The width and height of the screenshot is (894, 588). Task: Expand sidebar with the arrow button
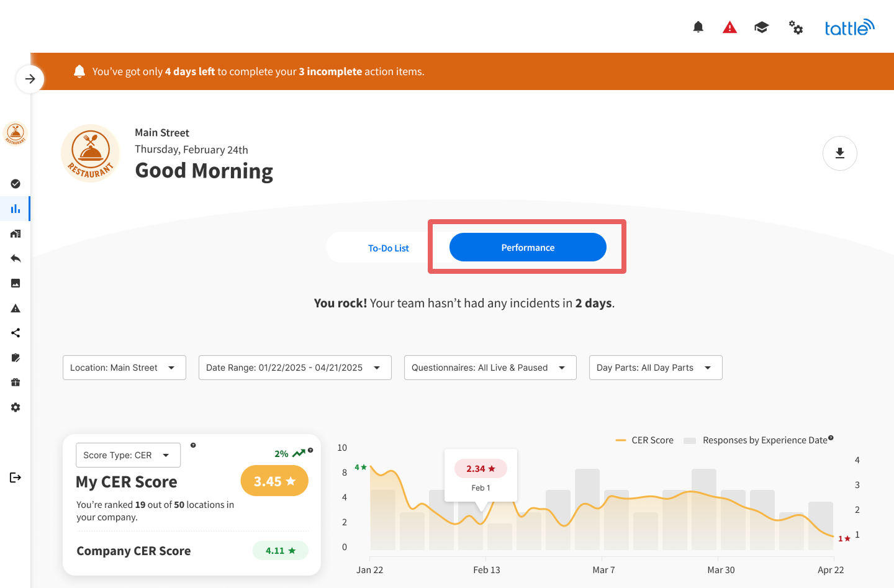[x=30, y=79]
